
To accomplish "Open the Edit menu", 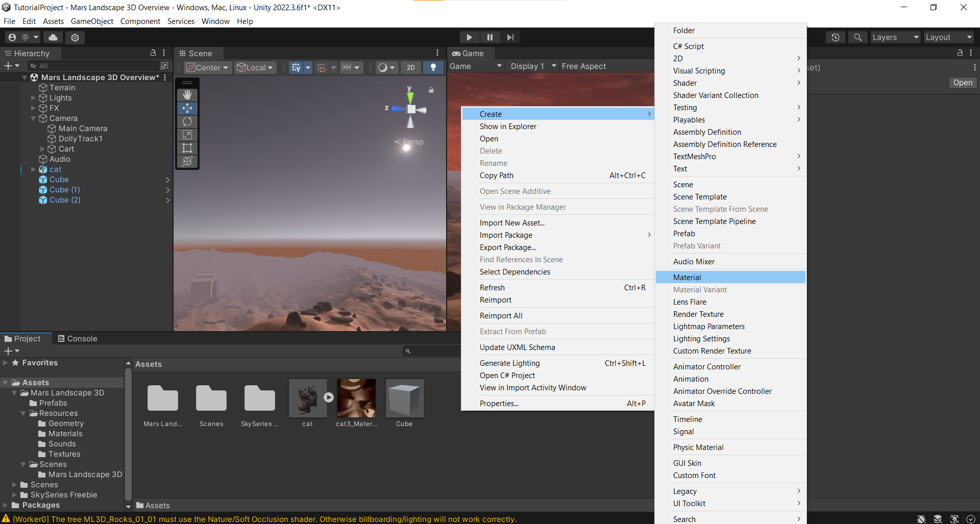I will pyautogui.click(x=29, y=21).
